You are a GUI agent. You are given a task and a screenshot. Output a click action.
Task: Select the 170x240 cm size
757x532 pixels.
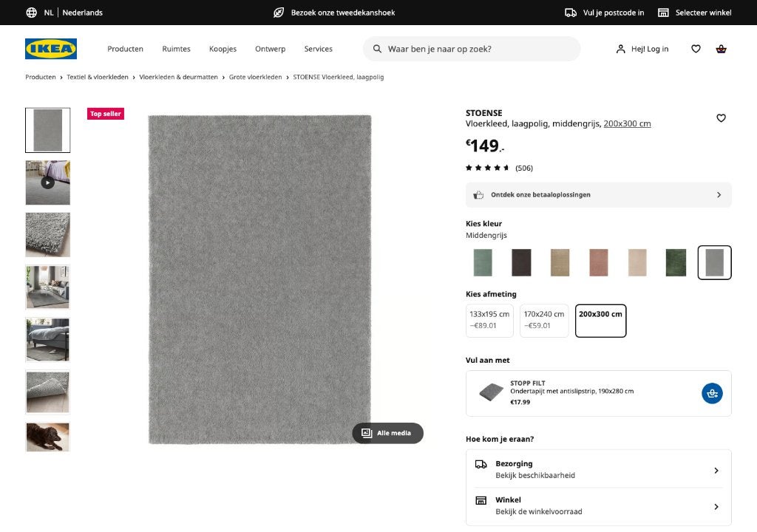pos(544,321)
